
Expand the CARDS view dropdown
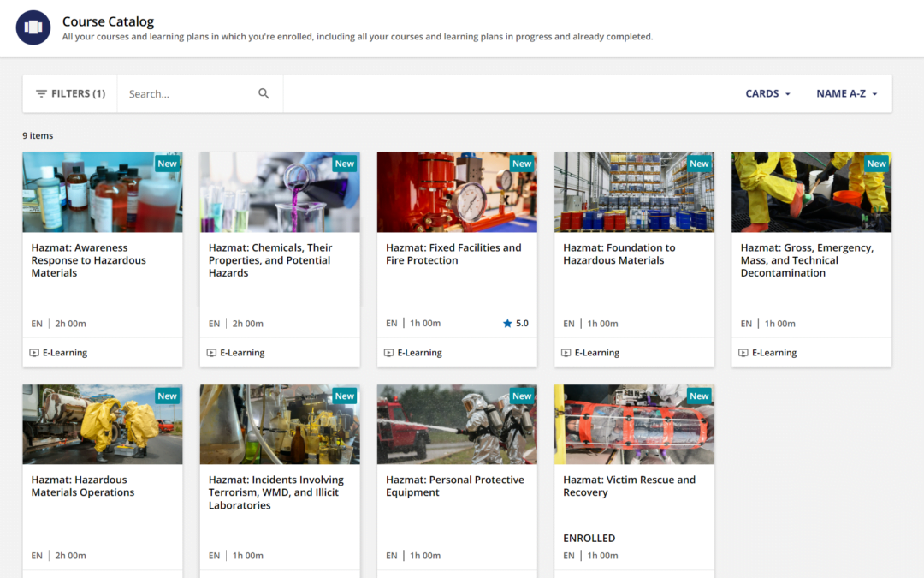767,94
